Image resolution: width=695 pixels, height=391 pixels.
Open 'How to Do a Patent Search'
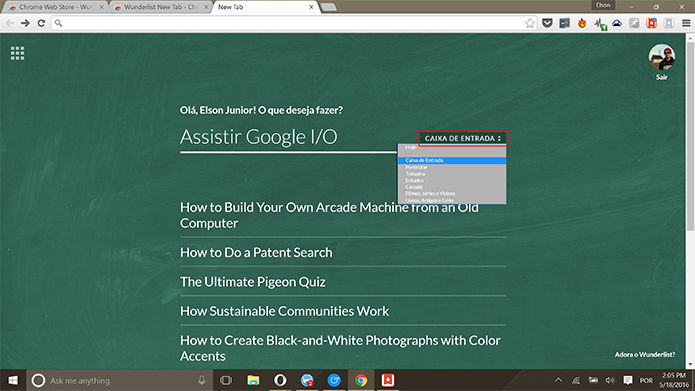click(x=256, y=252)
